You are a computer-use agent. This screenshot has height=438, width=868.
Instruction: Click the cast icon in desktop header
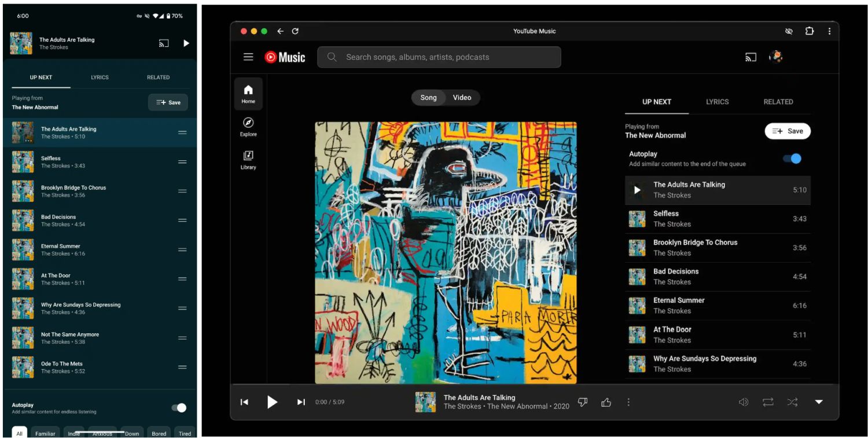click(751, 57)
